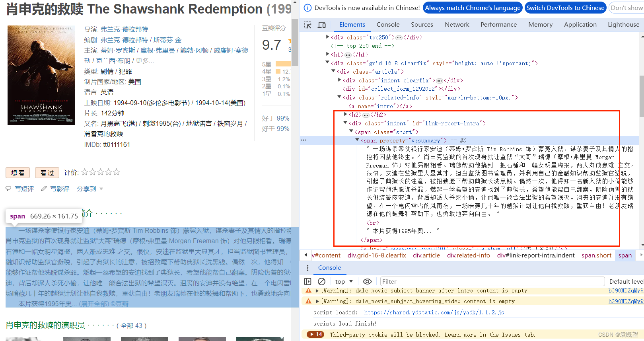
Task: Click the first warning triangle icon
Action: tap(308, 291)
